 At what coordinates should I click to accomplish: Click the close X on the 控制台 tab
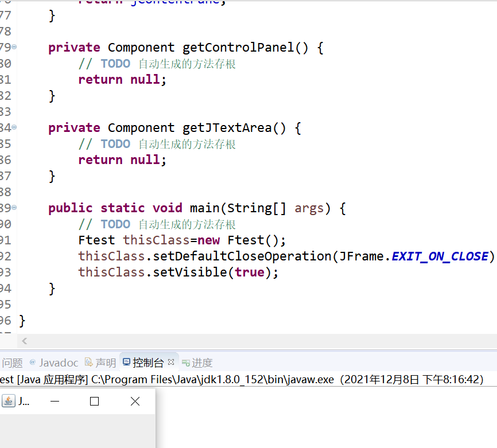170,361
